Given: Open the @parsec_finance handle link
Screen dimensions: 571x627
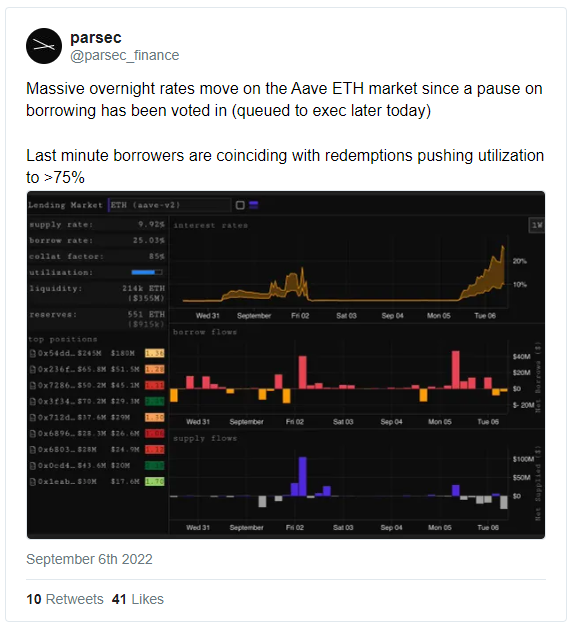Looking at the screenshot, I should click(x=124, y=55).
